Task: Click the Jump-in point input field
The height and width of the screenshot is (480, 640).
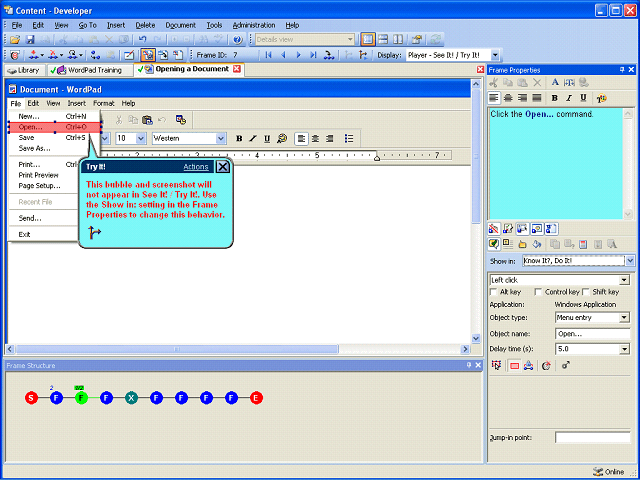Action: (592, 438)
